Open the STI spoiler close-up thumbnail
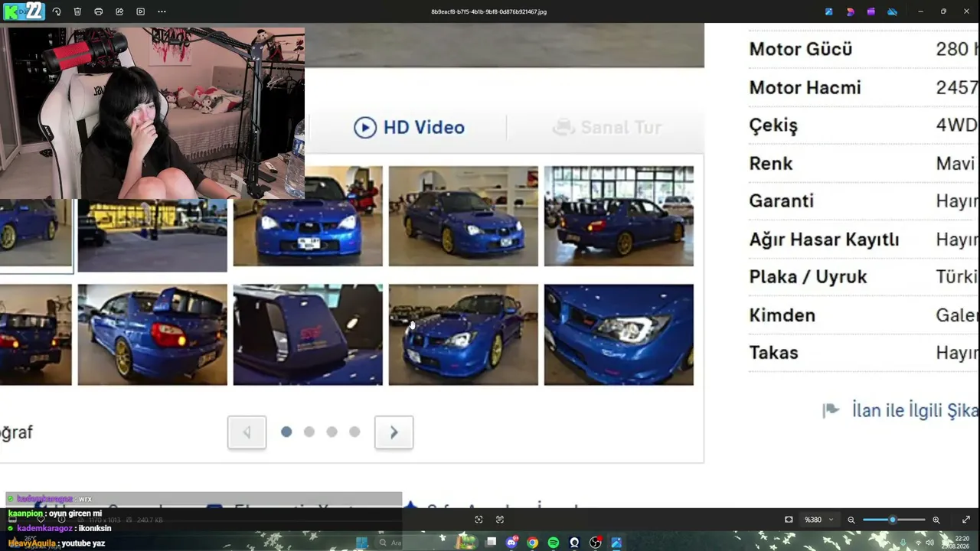Screen dimensions: 980x551 [x=308, y=334]
